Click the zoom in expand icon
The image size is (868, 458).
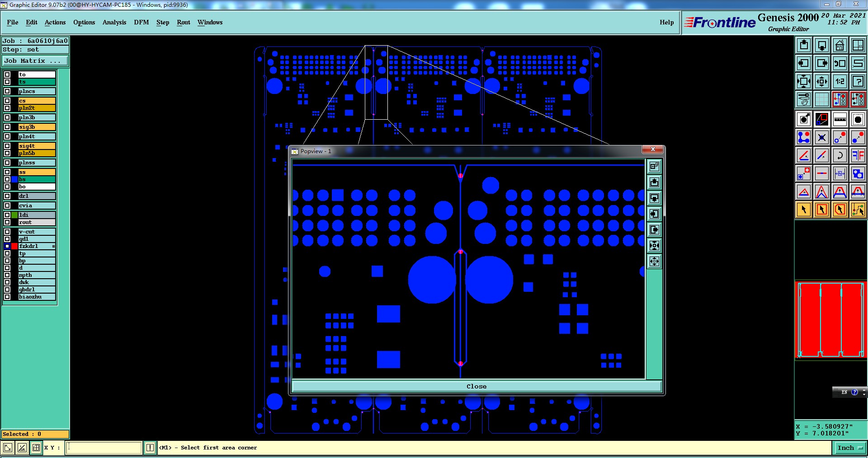click(x=804, y=81)
